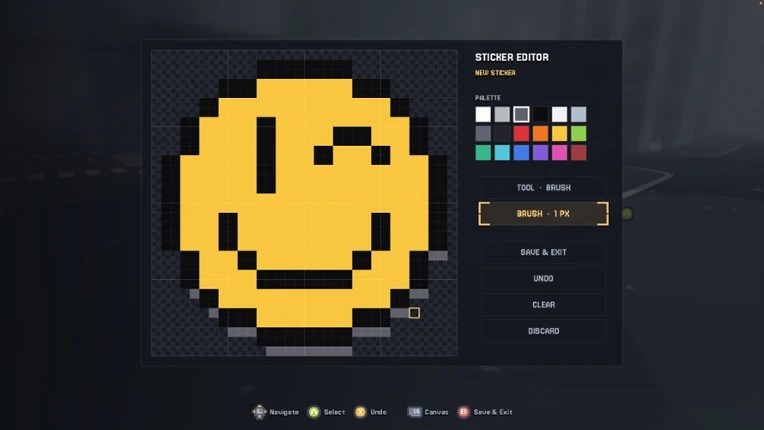Choose the red palette color
The width and height of the screenshot is (764, 430).
521,133
